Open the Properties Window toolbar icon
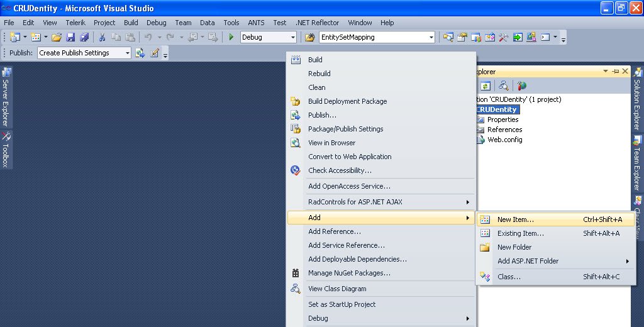 click(x=462, y=37)
